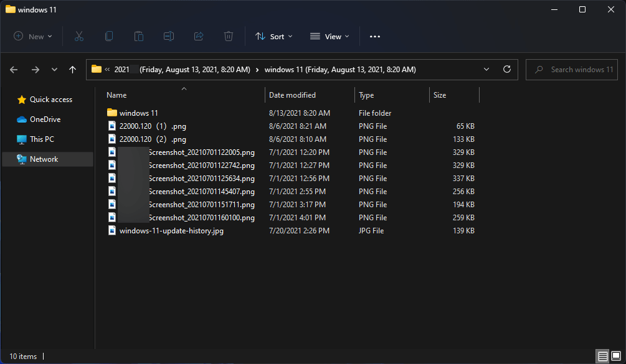This screenshot has width=626, height=364.
Task: Click file icon of Screenshot_20210701160100.png
Action: 112,218
